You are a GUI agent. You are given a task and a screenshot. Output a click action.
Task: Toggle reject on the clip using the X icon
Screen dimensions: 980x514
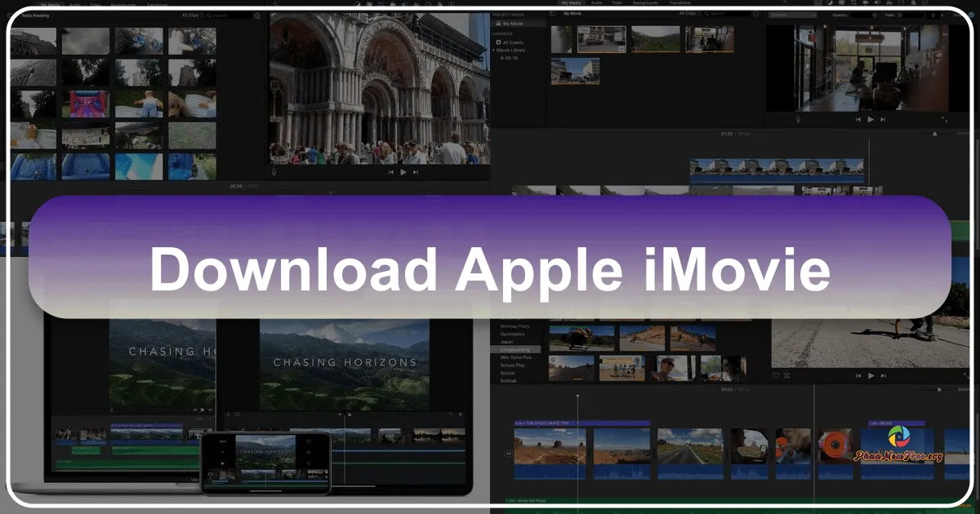click(x=786, y=375)
